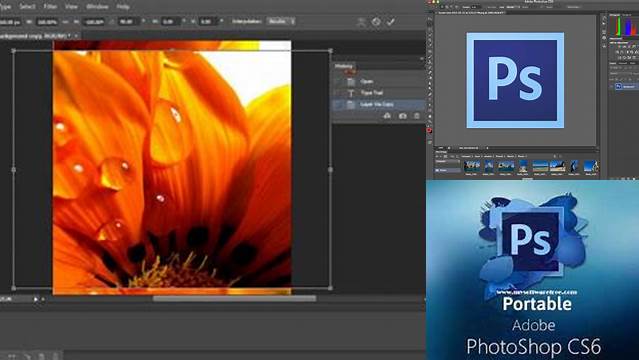
Task: Click the top-right transform handle
Action: pyautogui.click(x=330, y=51)
